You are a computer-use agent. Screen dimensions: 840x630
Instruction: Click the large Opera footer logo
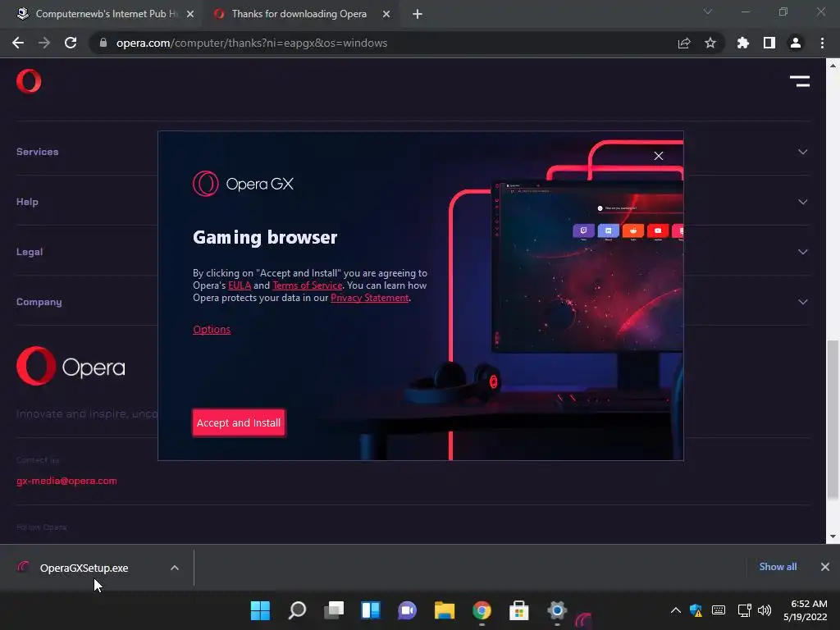point(71,367)
